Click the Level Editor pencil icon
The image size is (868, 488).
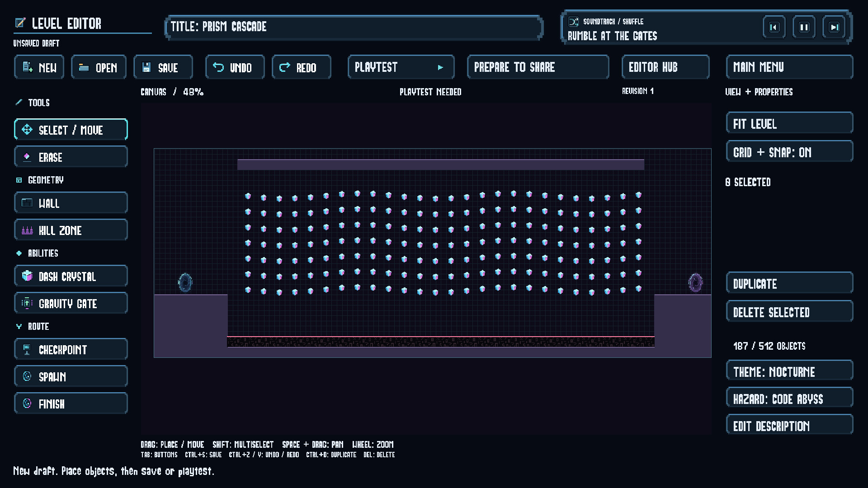(20, 23)
